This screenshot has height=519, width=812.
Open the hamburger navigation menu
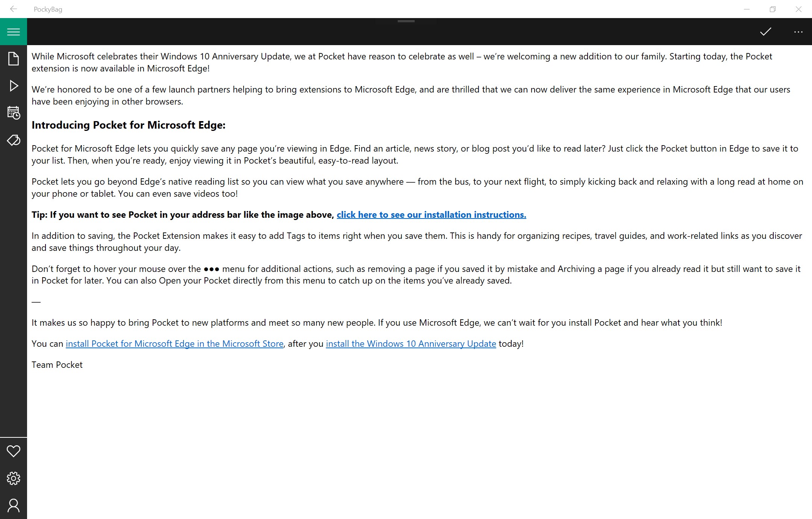click(14, 32)
